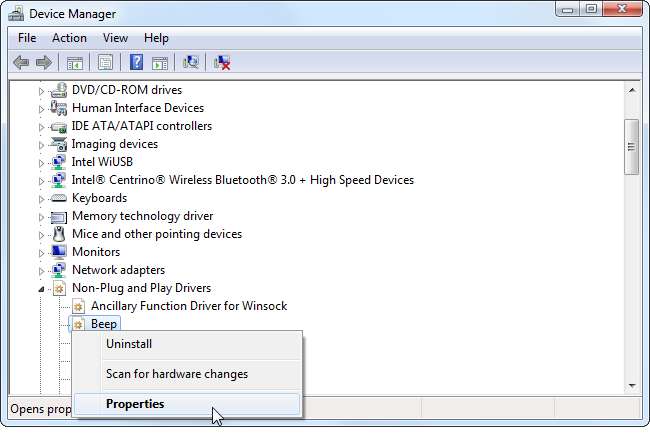The image size is (650, 439).
Task: Click the Beep driver icon in tree
Action: [78, 324]
